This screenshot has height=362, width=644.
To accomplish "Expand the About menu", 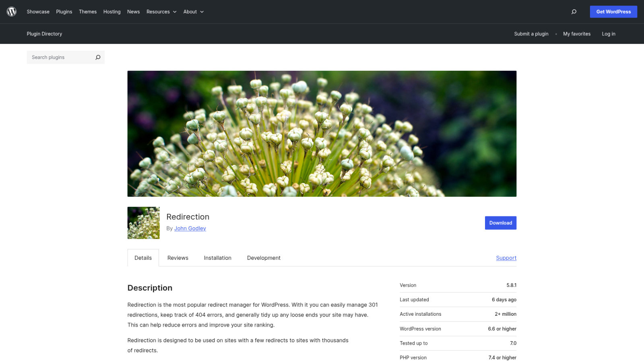I will pyautogui.click(x=194, y=12).
